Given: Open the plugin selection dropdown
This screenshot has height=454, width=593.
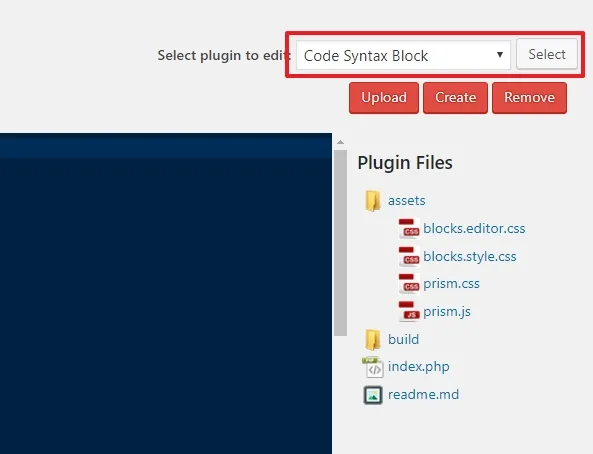Looking at the screenshot, I should point(403,55).
